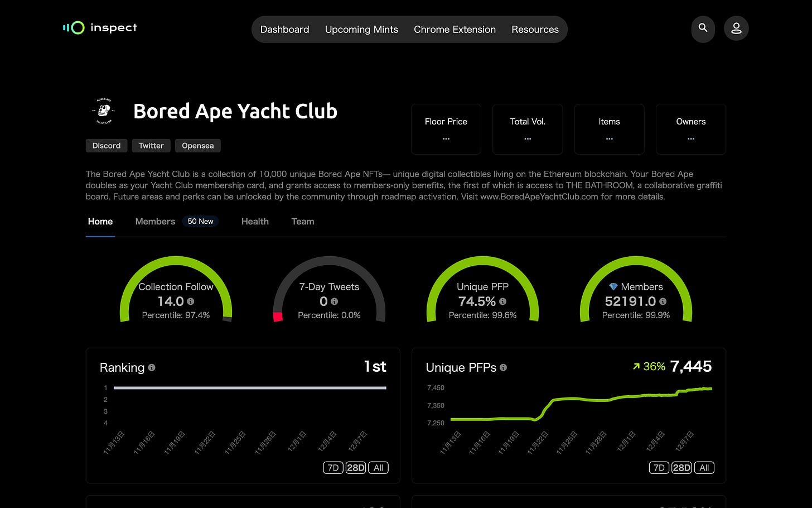812x508 pixels.
Task: Click info icon next to 7-Day Tweets value
Action: (335, 301)
